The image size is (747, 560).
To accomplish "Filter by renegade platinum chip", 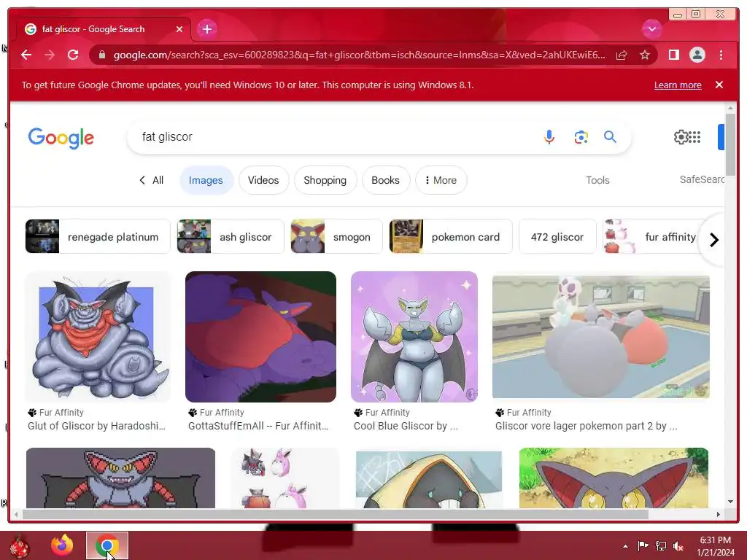I will (x=98, y=237).
